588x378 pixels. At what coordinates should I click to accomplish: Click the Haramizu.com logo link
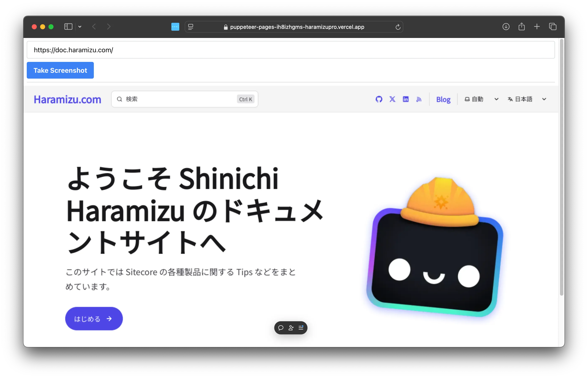pyautogui.click(x=67, y=99)
